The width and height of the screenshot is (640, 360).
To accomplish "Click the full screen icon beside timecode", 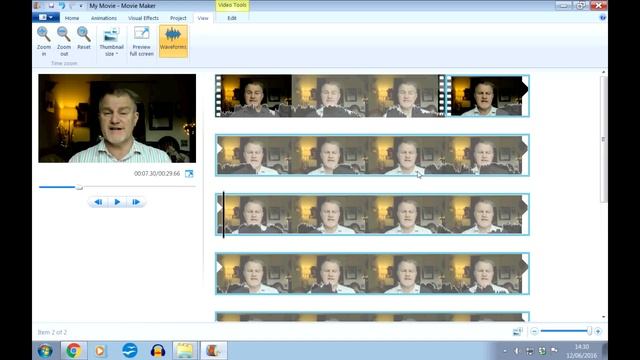I will (x=189, y=174).
